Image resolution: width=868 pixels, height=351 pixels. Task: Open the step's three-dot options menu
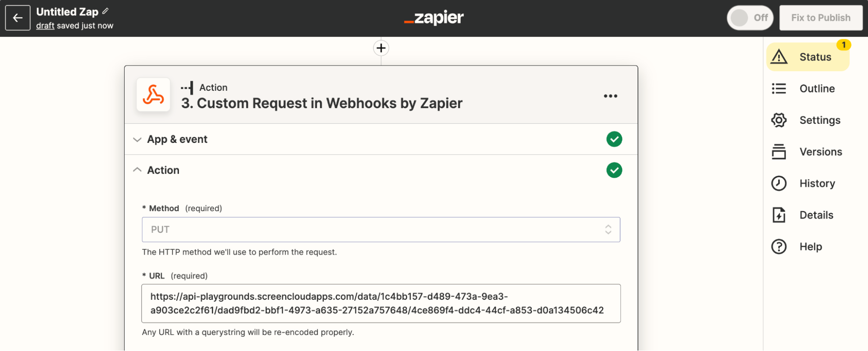[x=611, y=96]
